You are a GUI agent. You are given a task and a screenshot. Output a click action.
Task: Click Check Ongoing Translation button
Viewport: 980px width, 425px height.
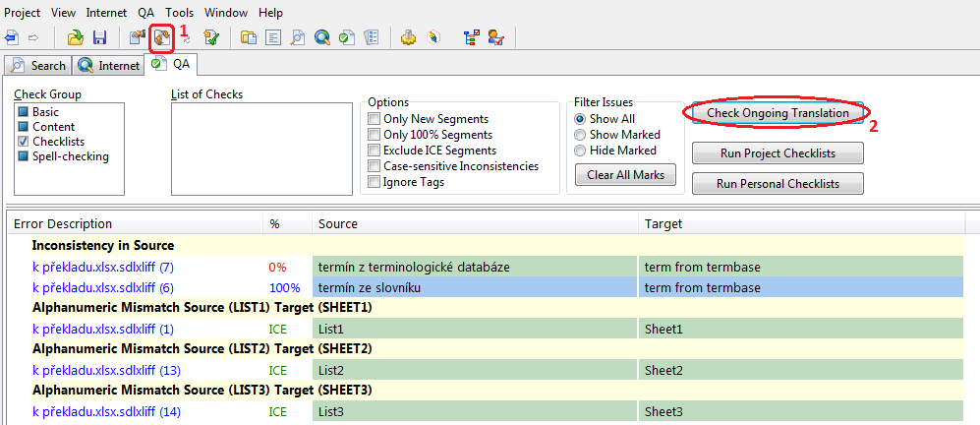(778, 113)
